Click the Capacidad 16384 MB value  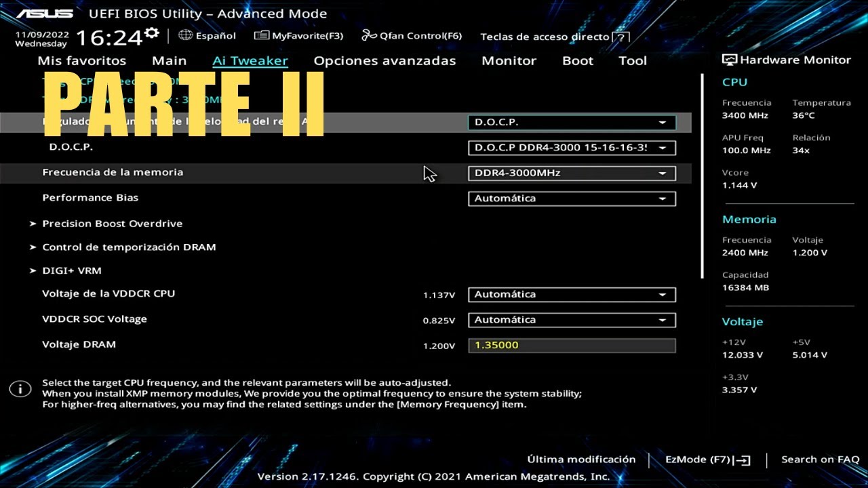745,288
